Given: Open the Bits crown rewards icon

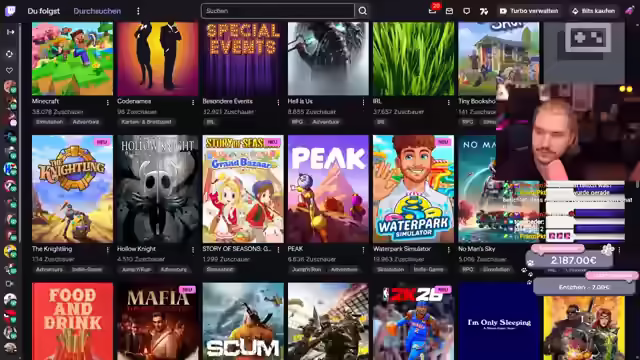Looking at the screenshot, I should pos(484,11).
